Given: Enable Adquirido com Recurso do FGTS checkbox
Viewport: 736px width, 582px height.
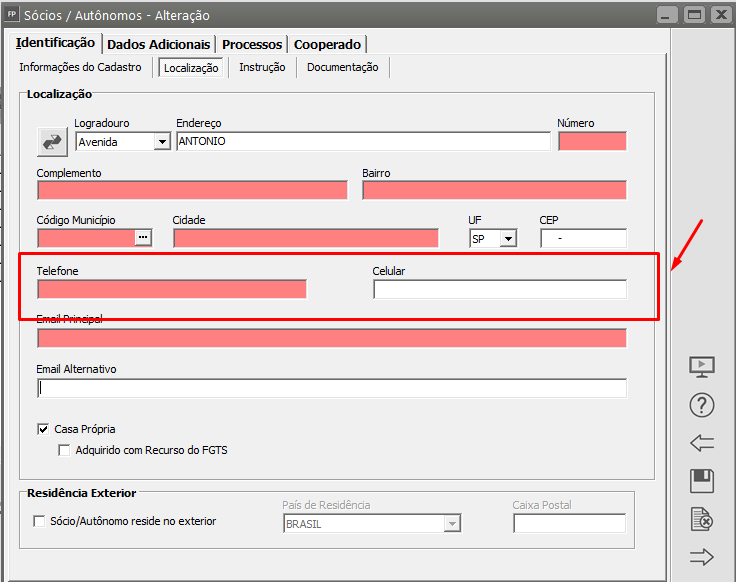Looking at the screenshot, I should tap(65, 450).
